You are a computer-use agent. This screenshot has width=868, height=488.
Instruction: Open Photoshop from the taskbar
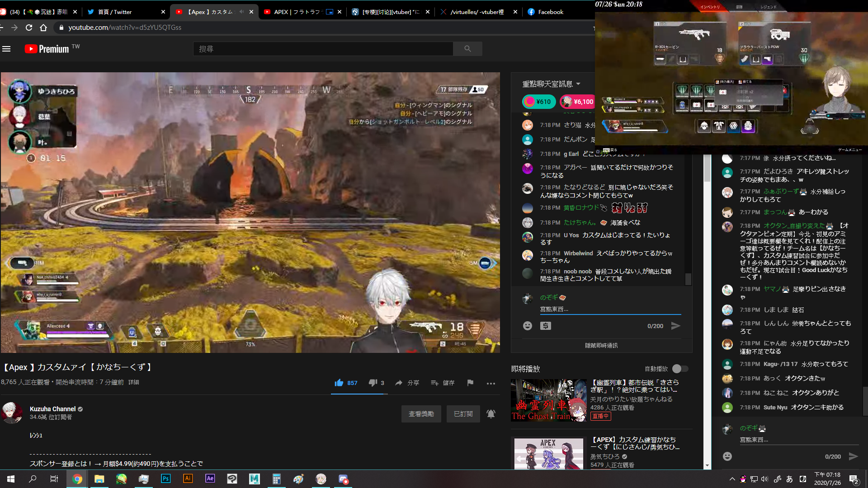(166, 479)
